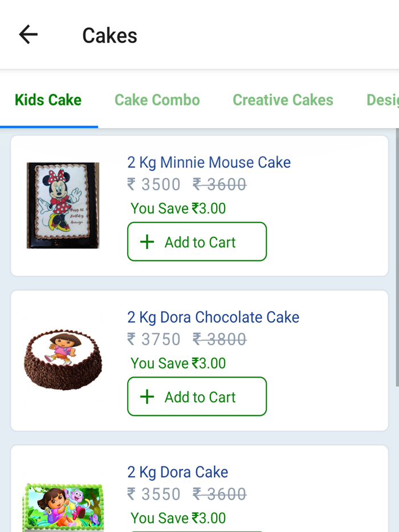The image size is (399, 532).
Task: Open the 2 Kg Minnie Mouse Cake listing
Action: pyautogui.click(x=209, y=162)
